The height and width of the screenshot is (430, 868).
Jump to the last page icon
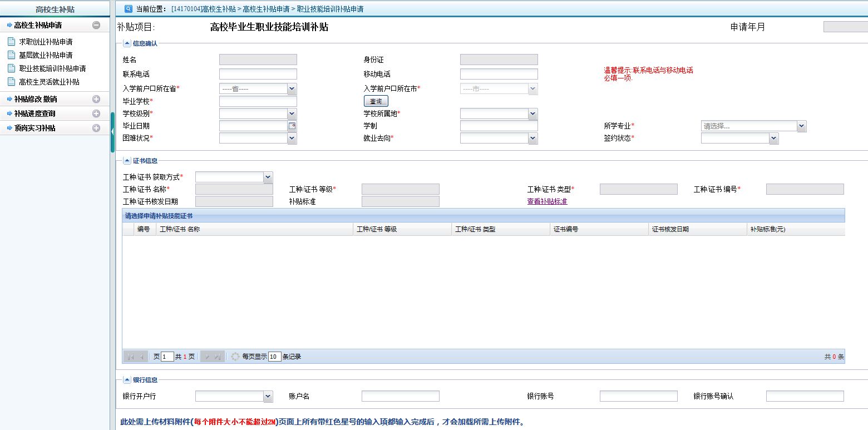[217, 356]
